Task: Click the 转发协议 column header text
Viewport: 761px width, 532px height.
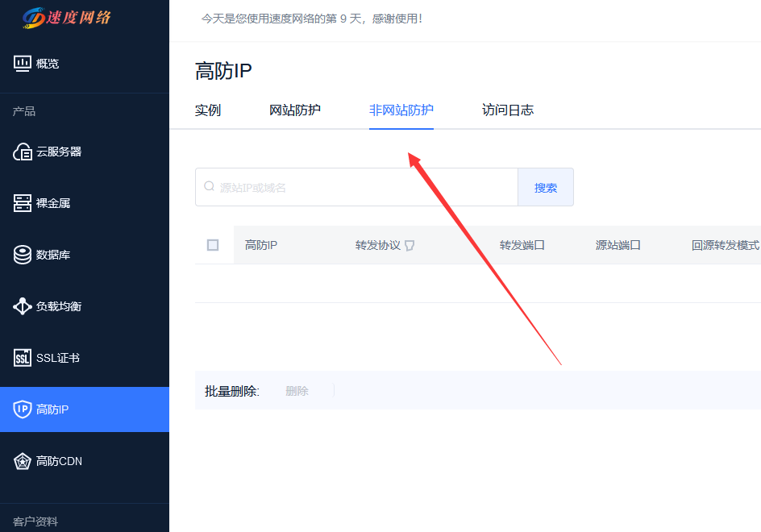Action: pos(377,245)
